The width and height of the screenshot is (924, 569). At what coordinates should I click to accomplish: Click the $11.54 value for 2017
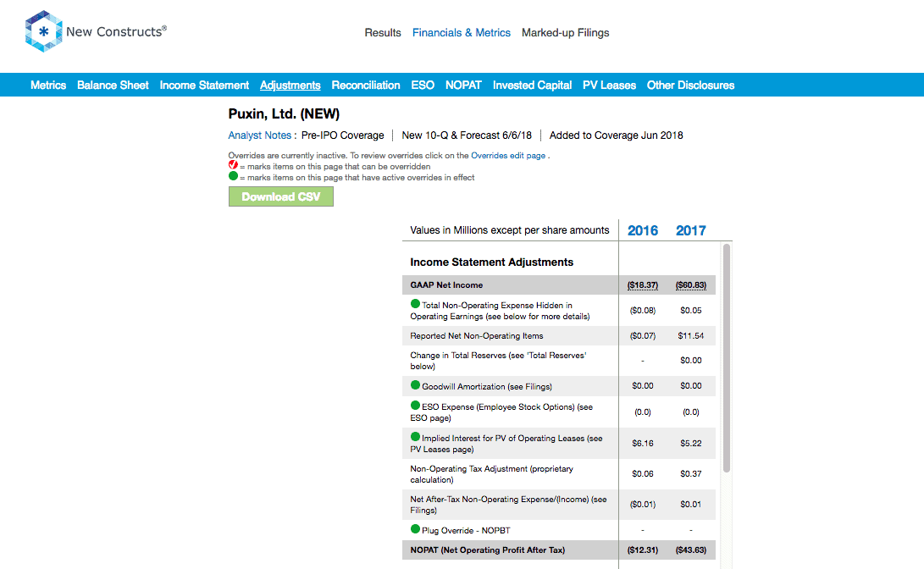[x=690, y=336]
